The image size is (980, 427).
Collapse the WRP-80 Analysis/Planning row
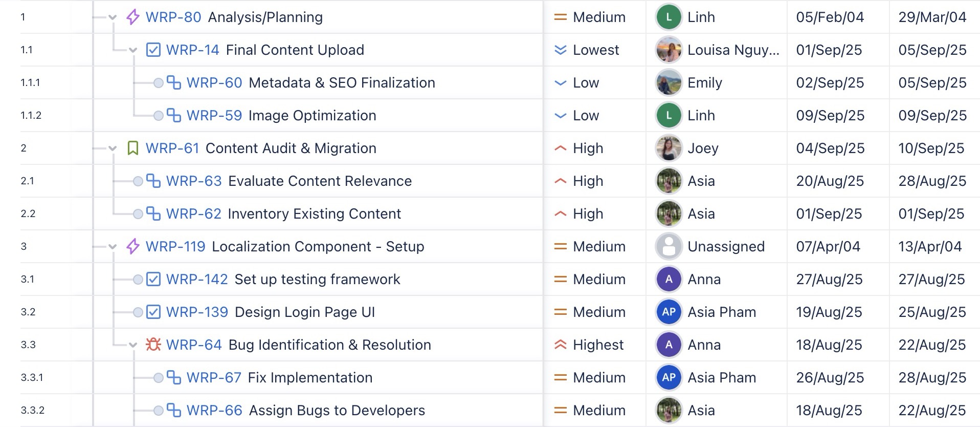coord(113,17)
